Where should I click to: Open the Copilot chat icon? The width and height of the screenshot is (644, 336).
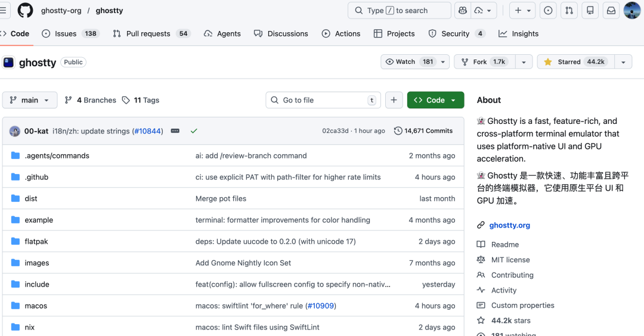point(463,10)
